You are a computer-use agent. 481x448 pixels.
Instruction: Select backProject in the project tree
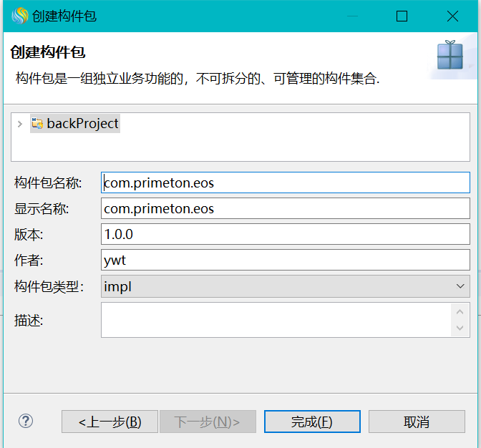pyautogui.click(x=82, y=124)
